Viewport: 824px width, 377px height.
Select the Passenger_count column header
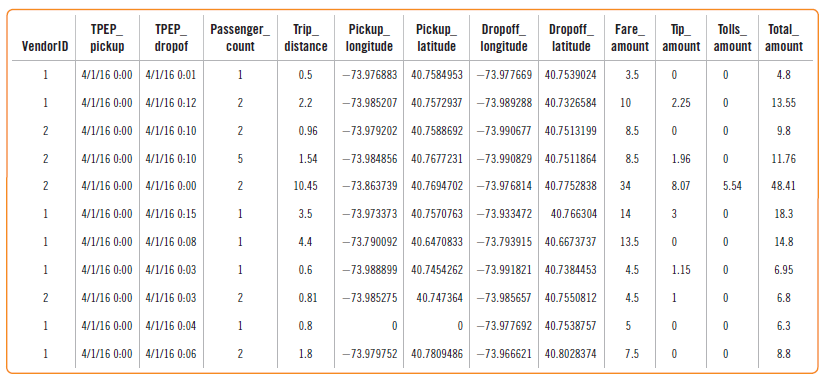pos(240,37)
